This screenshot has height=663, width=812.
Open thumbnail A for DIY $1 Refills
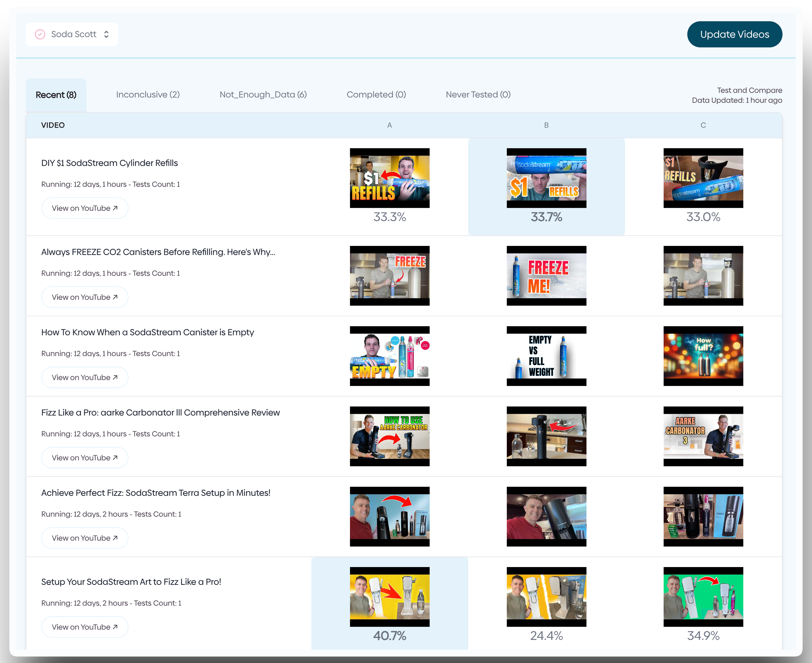389,178
